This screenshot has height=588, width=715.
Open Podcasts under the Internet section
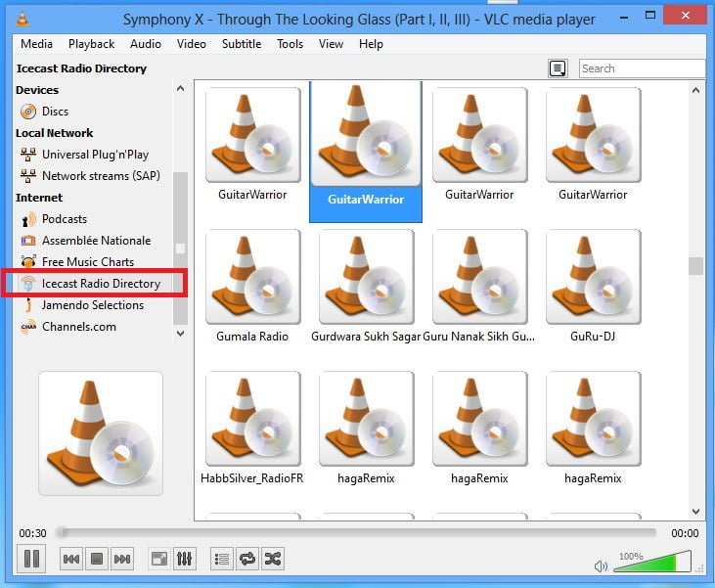pos(64,219)
